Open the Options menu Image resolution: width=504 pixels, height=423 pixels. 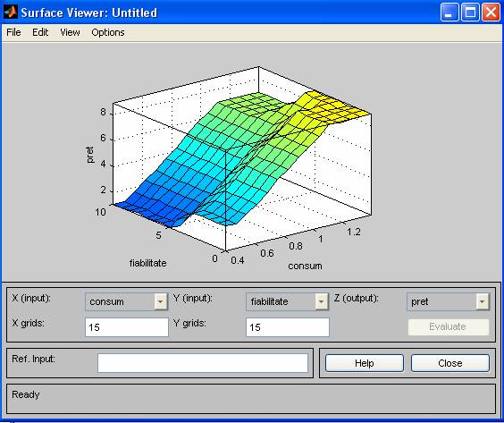[x=108, y=32]
